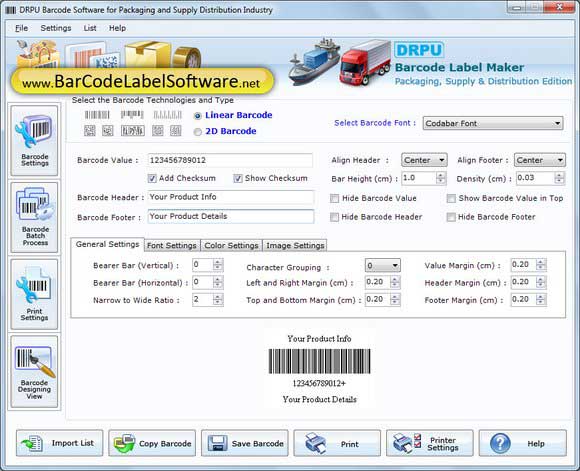Select third 2D barcode sample icon
The image size is (580, 471).
coord(132,131)
